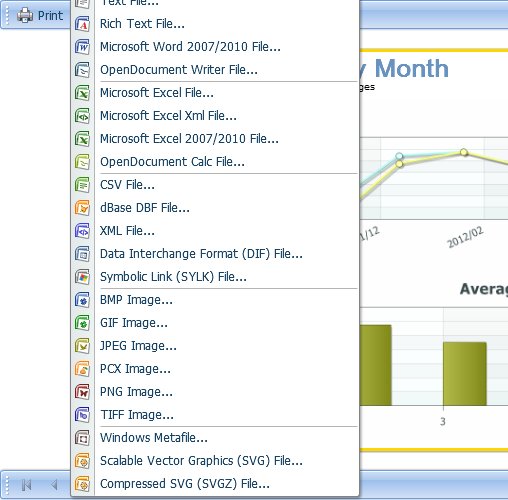508x500 pixels.
Task: Click the green bar above label 3
Action: 465,374
